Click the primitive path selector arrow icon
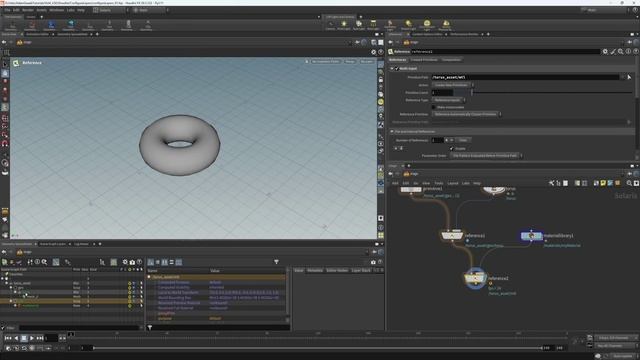Image resolution: width=640 pixels, height=360 pixels. [629, 77]
